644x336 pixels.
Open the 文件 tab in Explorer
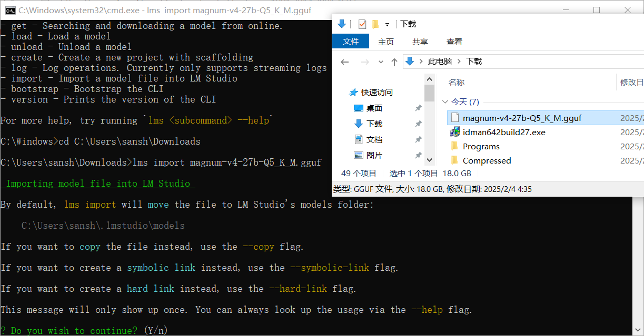[351, 42]
